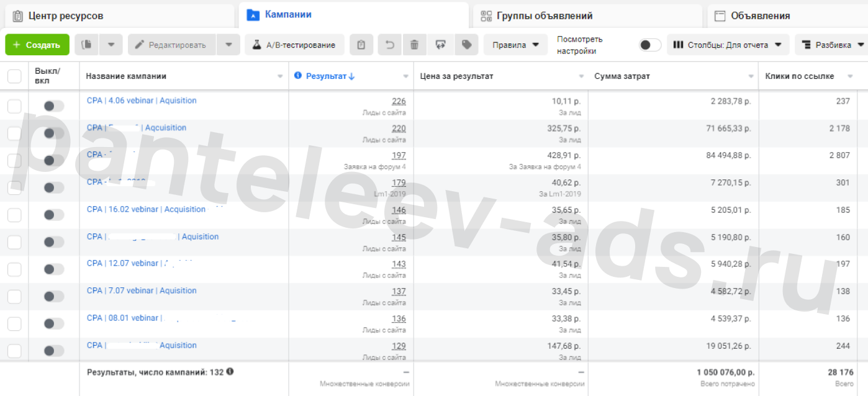The height and width of the screenshot is (396, 868).
Task: Open A/B-тестирование with flask icon
Action: 294,45
